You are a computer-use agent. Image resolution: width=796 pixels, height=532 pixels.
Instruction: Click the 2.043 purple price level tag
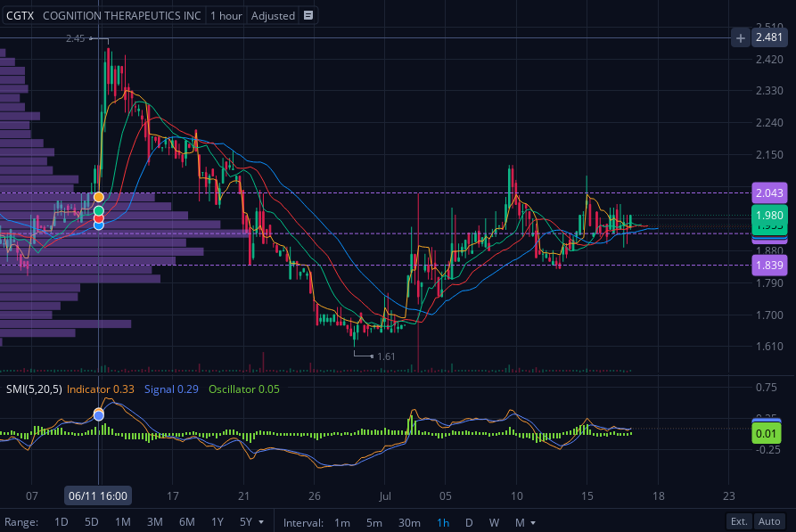[769, 192]
